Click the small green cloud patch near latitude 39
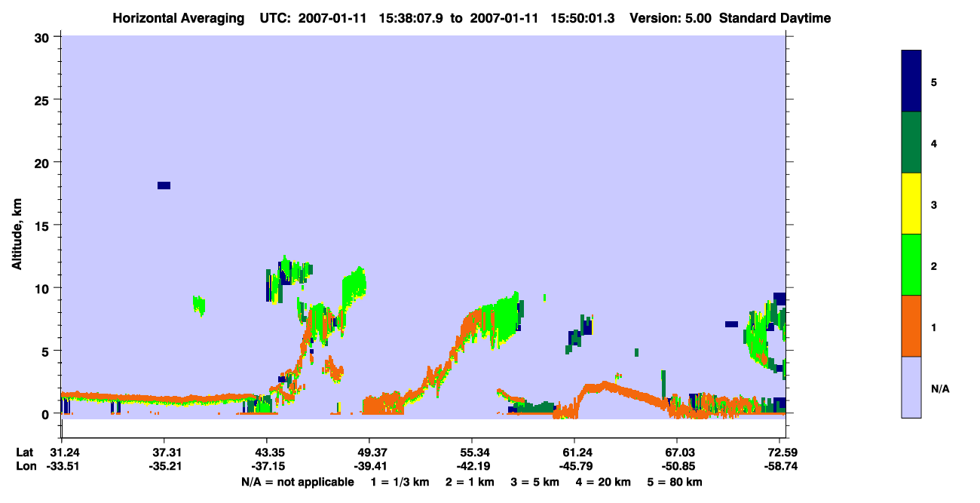Image resolution: width=980 pixels, height=503 pixels. click(x=199, y=304)
